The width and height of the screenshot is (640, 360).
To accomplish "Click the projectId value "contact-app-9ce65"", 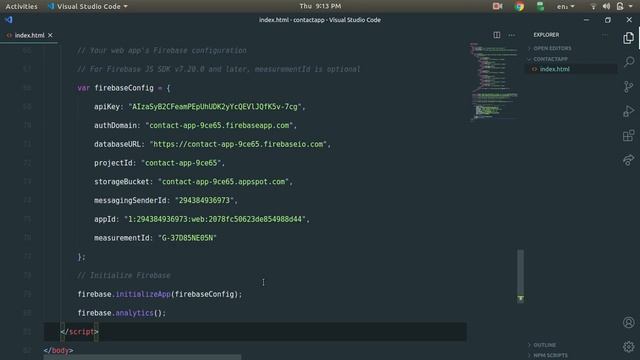I will 181,163.
